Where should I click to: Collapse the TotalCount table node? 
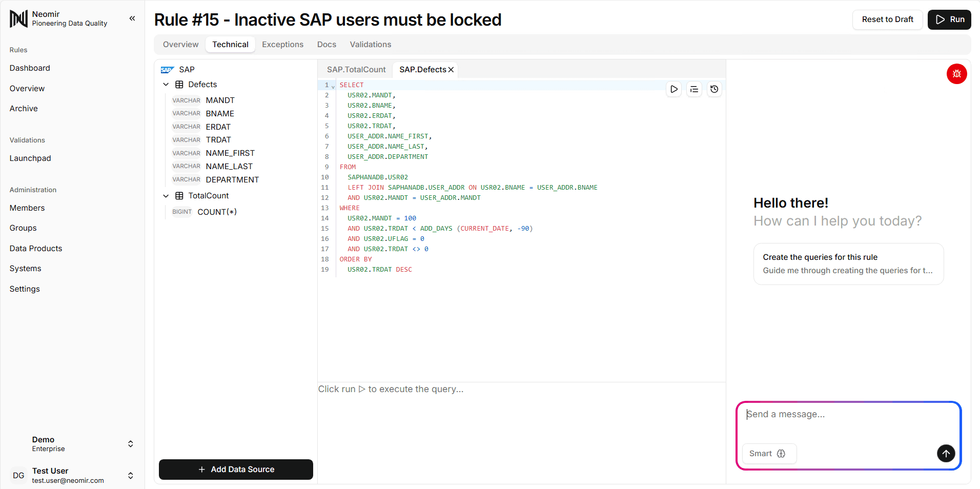pyautogui.click(x=166, y=195)
